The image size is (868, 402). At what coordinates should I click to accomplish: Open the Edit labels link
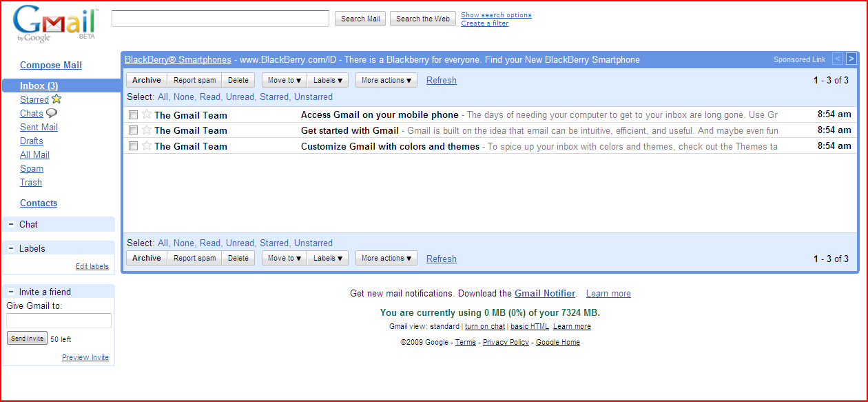(92, 267)
